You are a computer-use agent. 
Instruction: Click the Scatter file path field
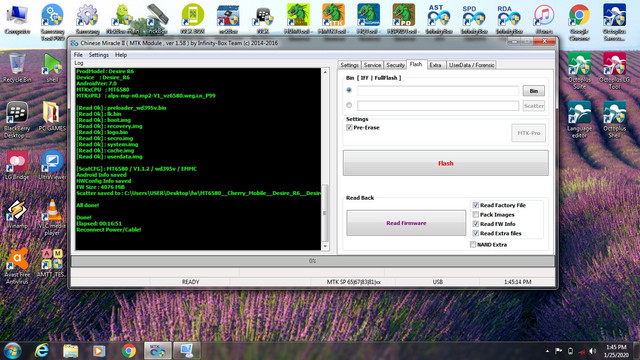pos(438,106)
